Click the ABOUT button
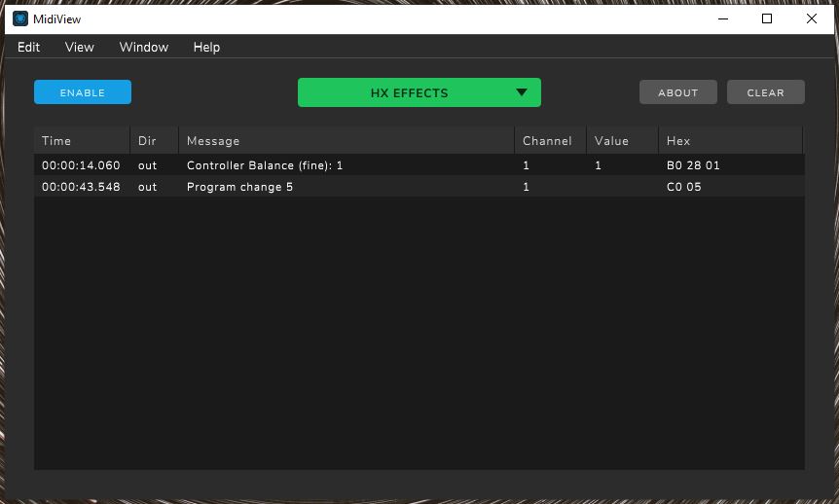839x504 pixels. (x=678, y=92)
